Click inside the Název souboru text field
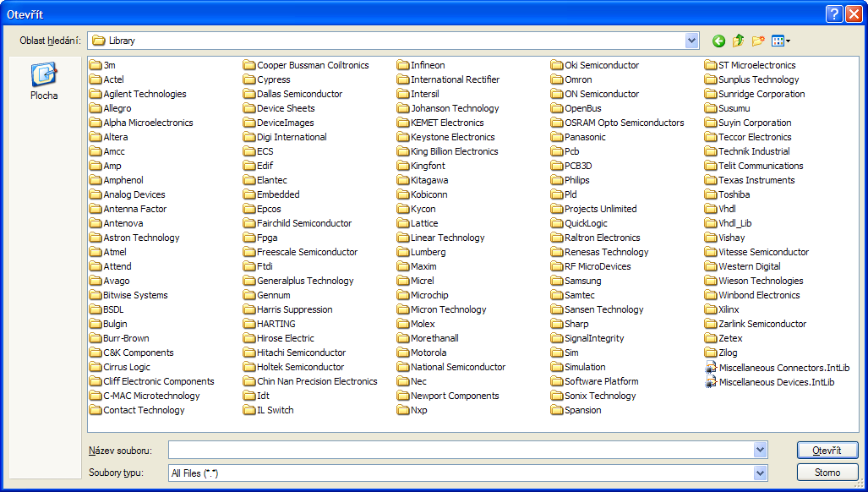Image resolution: width=868 pixels, height=492 pixels. pos(461,451)
